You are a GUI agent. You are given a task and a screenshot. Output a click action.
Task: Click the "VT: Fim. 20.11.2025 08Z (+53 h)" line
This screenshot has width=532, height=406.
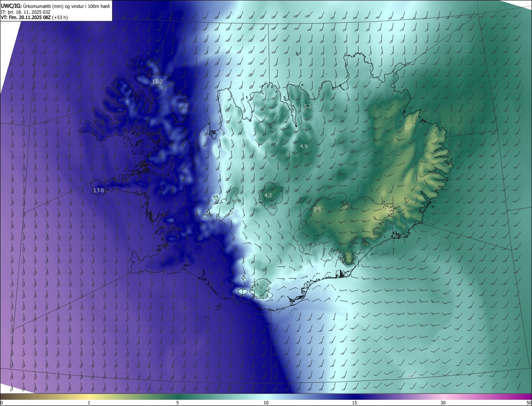pyautogui.click(x=34, y=17)
